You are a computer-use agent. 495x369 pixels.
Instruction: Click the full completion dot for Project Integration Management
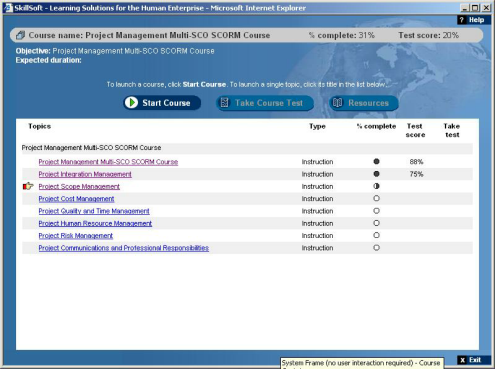click(376, 174)
